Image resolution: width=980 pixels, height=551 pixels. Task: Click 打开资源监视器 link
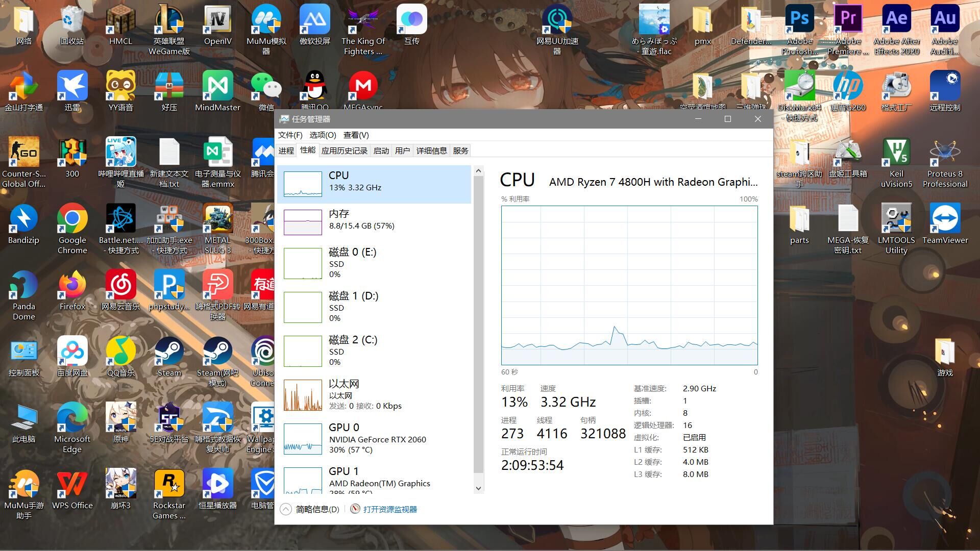tap(384, 509)
